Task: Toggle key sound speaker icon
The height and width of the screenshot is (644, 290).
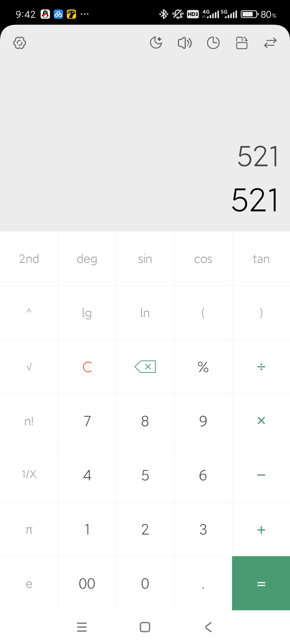Action: 185,43
